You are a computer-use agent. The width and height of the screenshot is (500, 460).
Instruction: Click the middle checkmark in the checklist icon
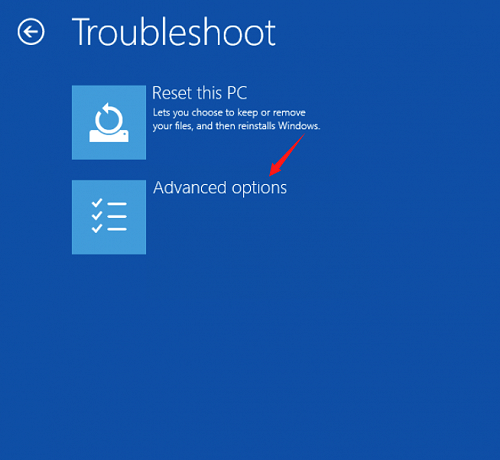tap(97, 215)
